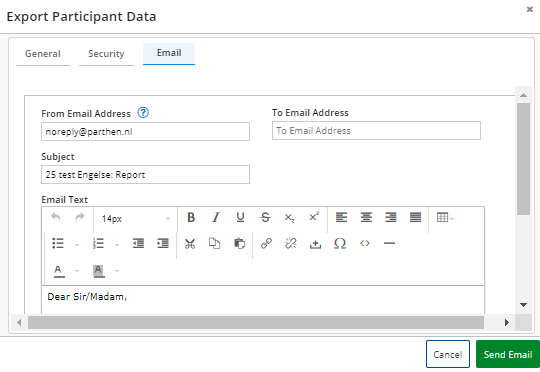This screenshot has width=540, height=372.
Task: Toggle strikethrough formatting
Action: coord(265,218)
